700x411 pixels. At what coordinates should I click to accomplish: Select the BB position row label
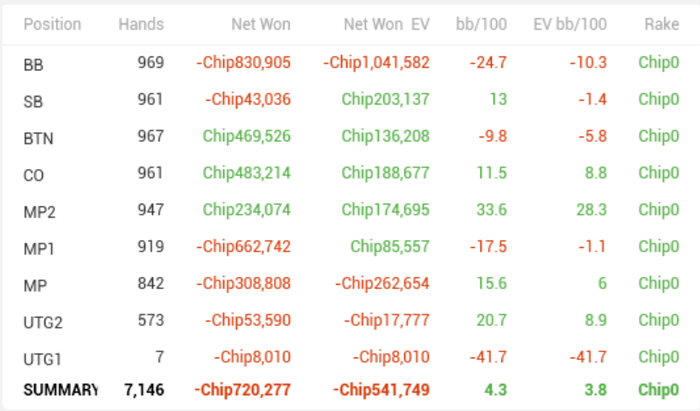click(34, 63)
